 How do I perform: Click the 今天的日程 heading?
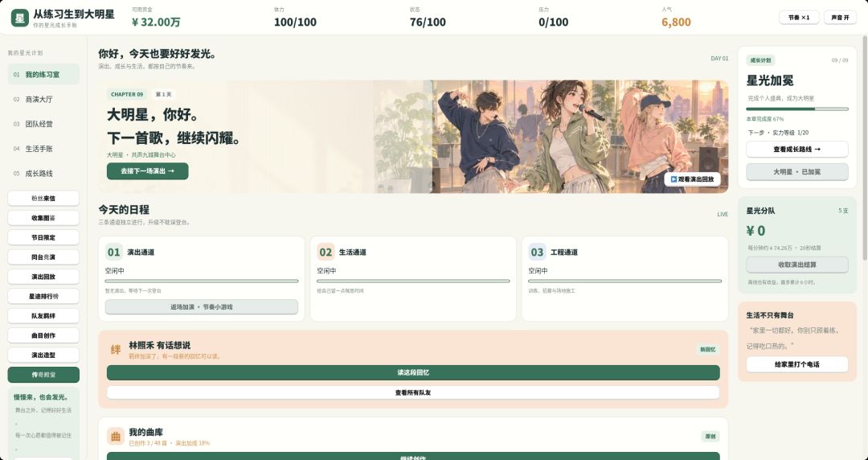tap(124, 210)
